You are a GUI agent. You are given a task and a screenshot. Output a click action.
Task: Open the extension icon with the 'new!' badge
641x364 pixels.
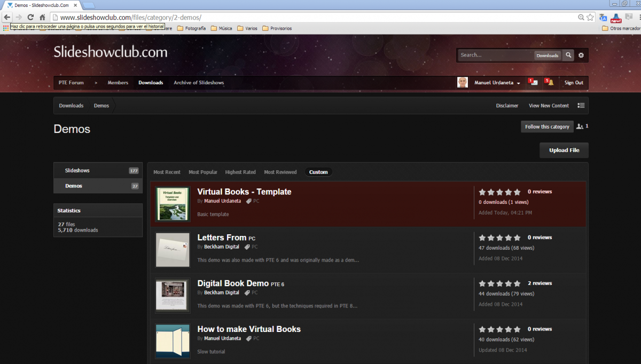click(616, 18)
